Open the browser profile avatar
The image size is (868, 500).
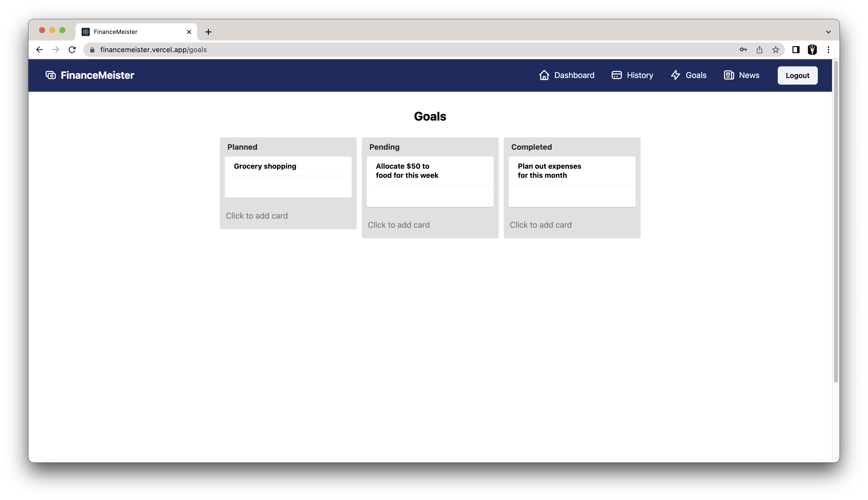812,50
